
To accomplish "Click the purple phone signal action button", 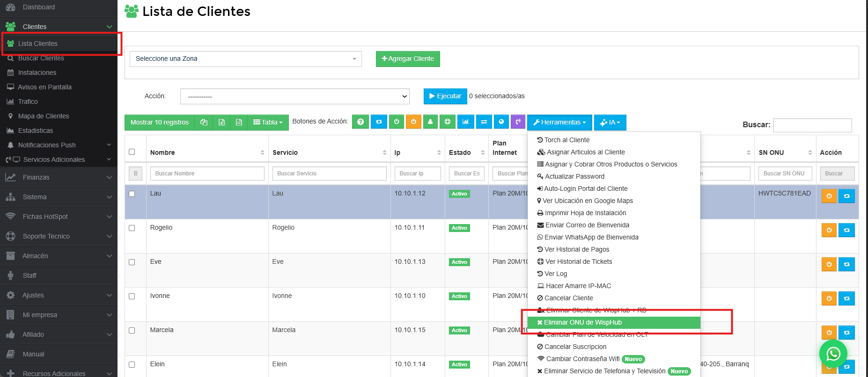I will tap(518, 122).
